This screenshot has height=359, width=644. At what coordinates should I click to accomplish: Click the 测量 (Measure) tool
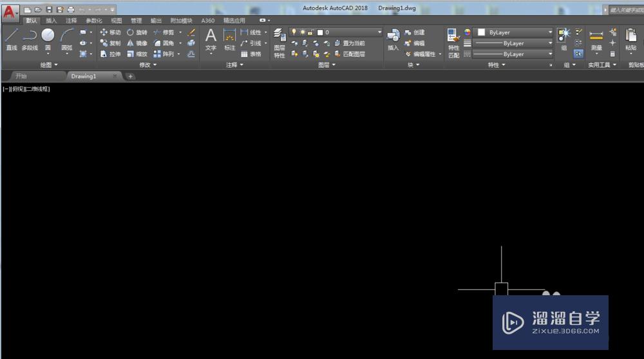point(596,41)
